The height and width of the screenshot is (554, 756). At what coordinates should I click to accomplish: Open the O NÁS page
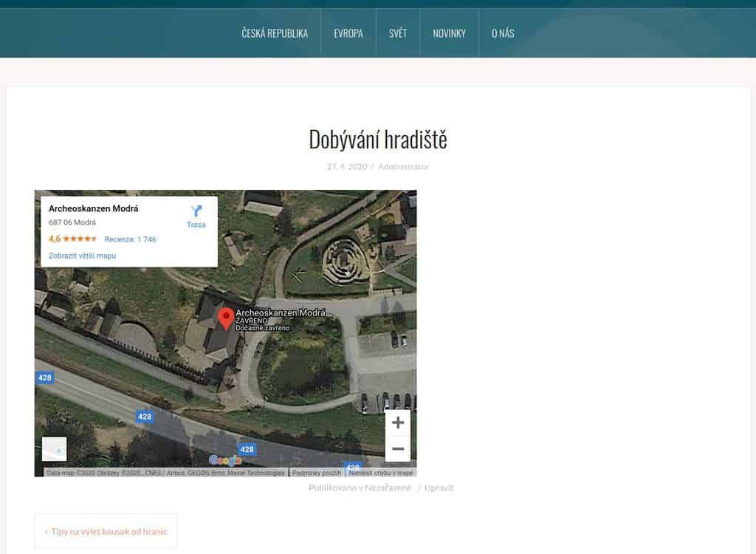pos(502,33)
